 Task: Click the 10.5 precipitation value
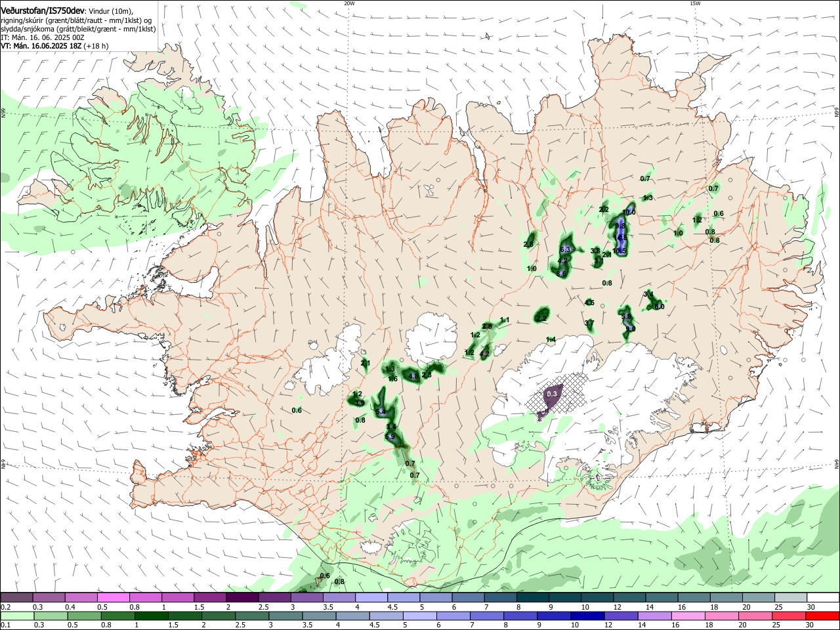(619, 251)
